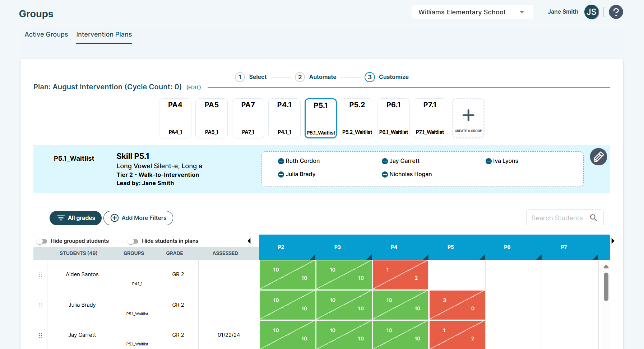The width and height of the screenshot is (644, 349).
Task: Click P4.1_1 group label for Aiden Santos
Action: (x=137, y=284)
